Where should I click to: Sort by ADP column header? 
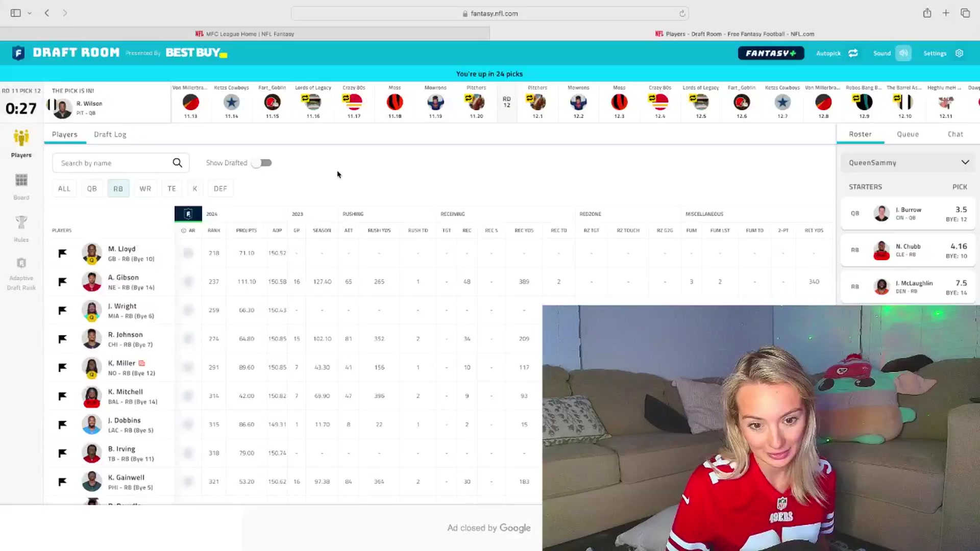pyautogui.click(x=277, y=231)
